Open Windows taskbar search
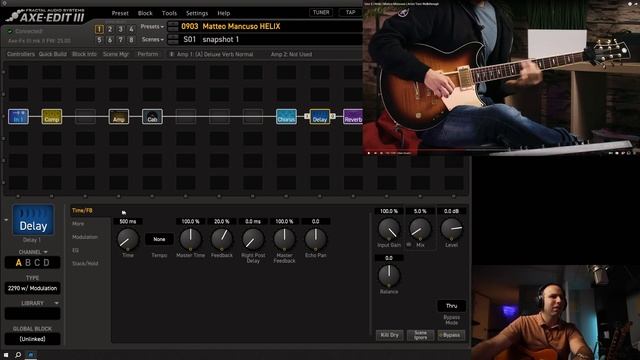Image resolution: width=640 pixels, height=360 pixels. (18, 355)
